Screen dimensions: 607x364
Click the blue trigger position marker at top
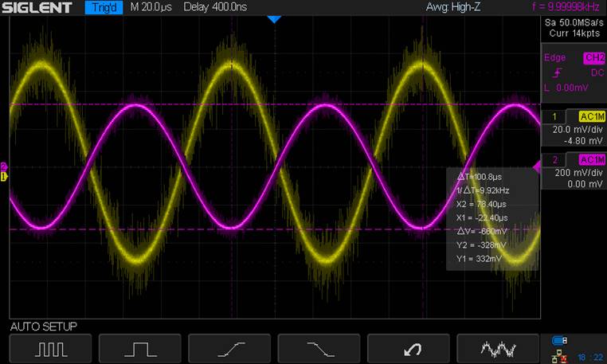[x=274, y=19]
